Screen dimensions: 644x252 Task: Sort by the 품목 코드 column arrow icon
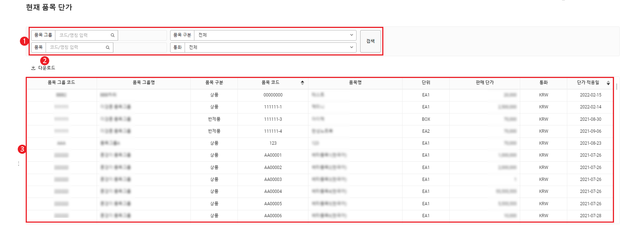pyautogui.click(x=302, y=83)
